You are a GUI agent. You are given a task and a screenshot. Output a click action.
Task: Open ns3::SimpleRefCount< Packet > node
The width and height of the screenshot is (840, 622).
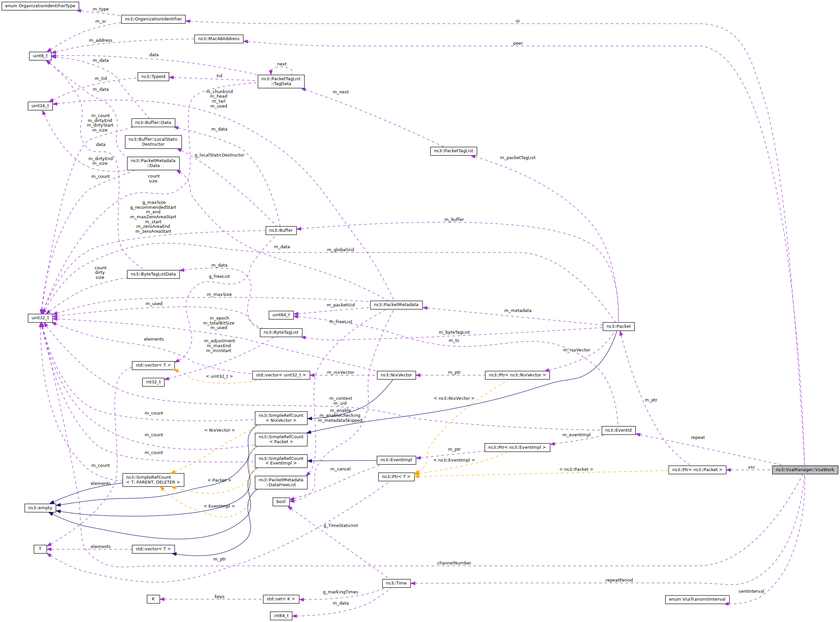click(281, 440)
